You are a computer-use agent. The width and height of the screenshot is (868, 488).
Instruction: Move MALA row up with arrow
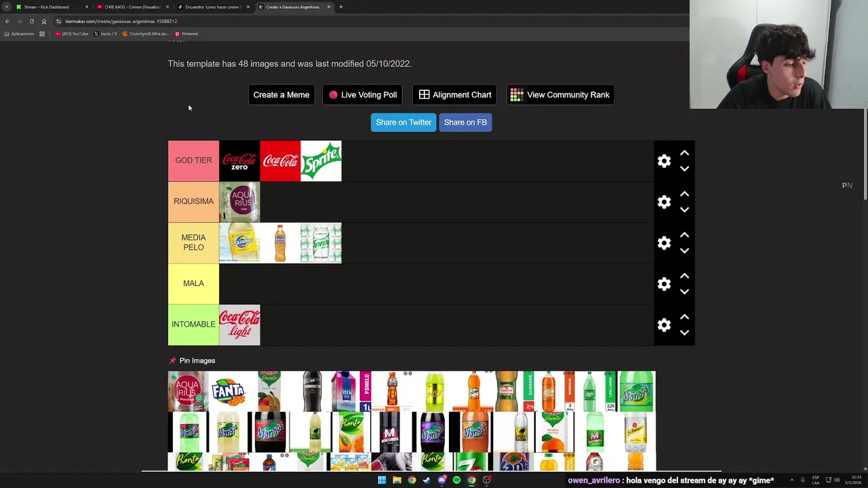click(x=684, y=276)
